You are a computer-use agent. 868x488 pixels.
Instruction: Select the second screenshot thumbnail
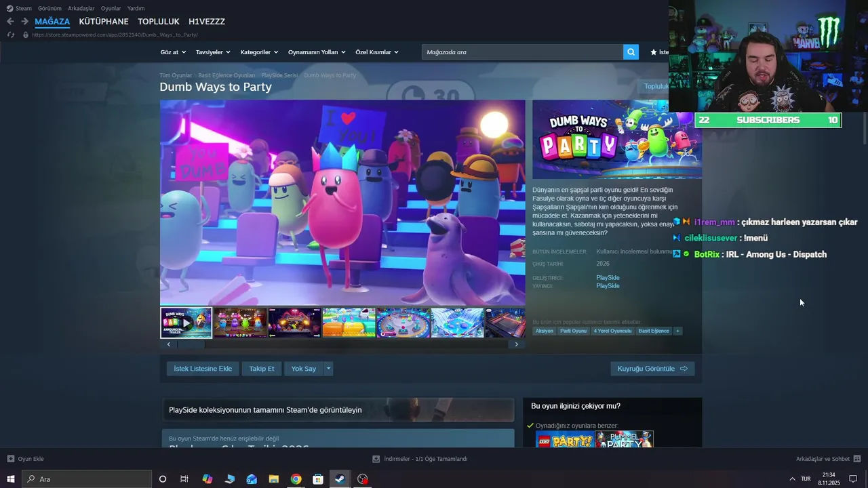[x=240, y=323]
